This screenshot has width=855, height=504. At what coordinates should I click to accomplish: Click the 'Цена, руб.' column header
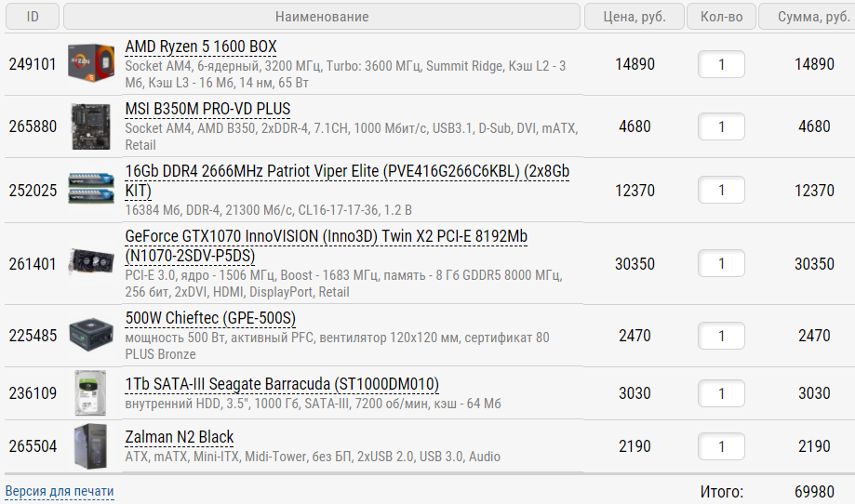[635, 17]
